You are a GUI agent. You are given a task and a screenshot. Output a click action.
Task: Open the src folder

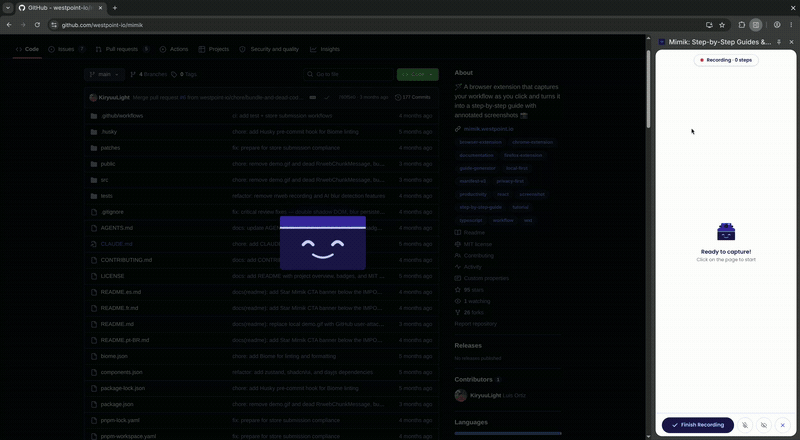click(x=104, y=180)
